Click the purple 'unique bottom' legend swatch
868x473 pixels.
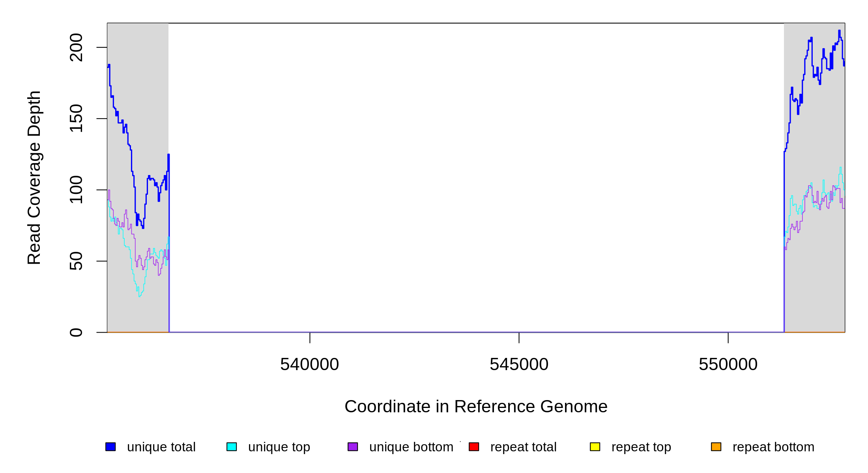tap(353, 447)
